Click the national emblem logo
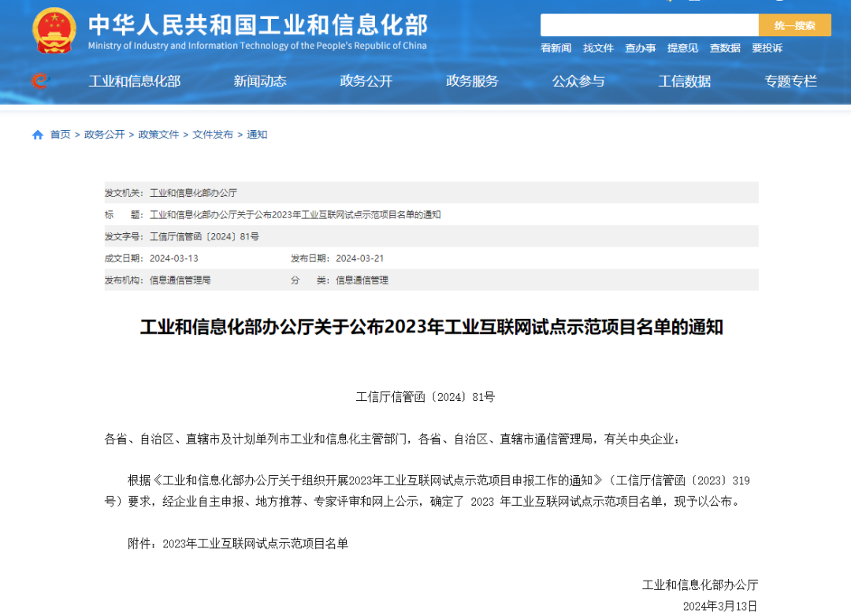 (54, 31)
